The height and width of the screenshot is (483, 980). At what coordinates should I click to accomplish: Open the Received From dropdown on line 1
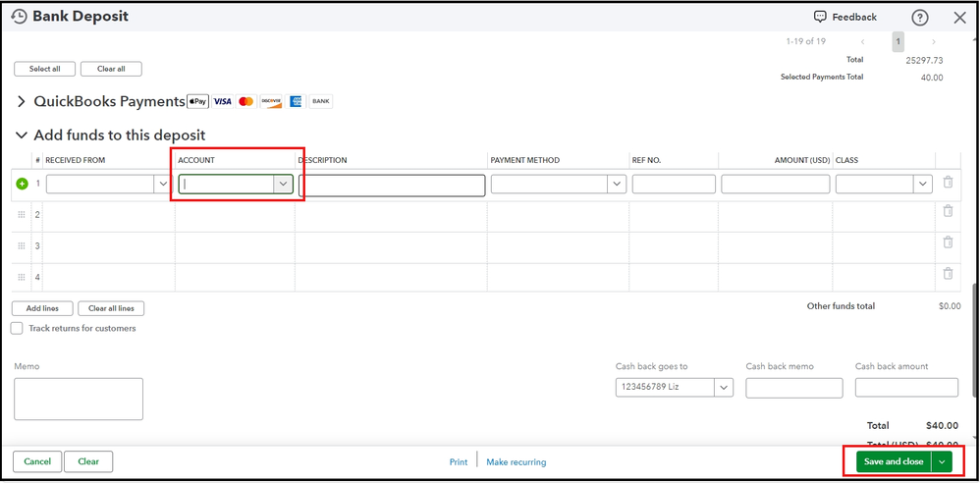pos(163,184)
